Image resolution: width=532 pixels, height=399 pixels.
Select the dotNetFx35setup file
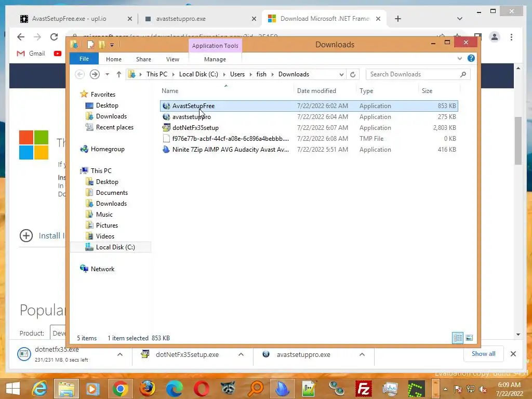click(309, 128)
